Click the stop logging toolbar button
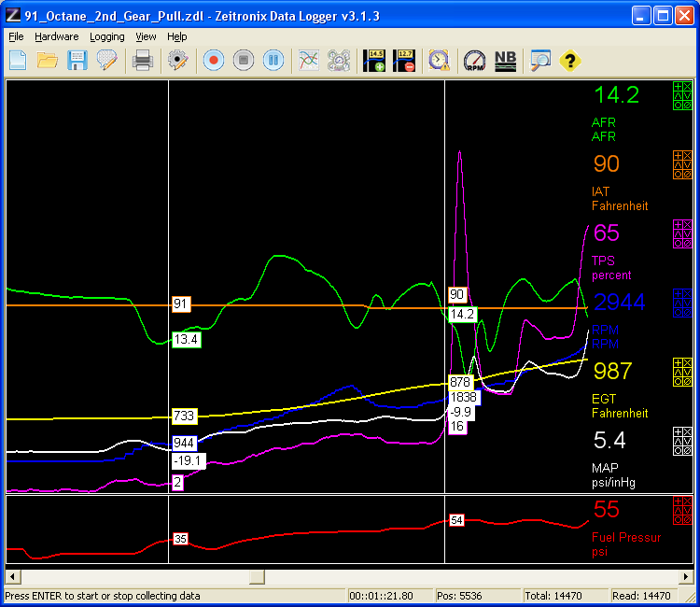 [244, 61]
